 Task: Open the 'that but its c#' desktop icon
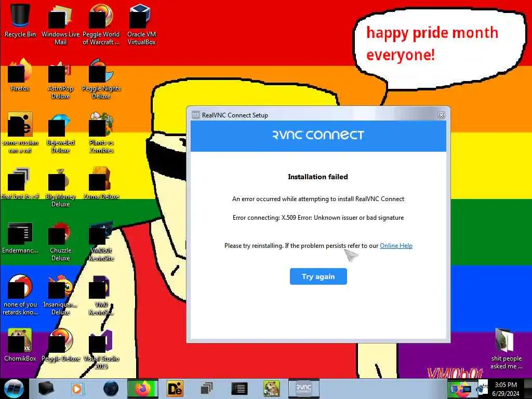coord(20,183)
